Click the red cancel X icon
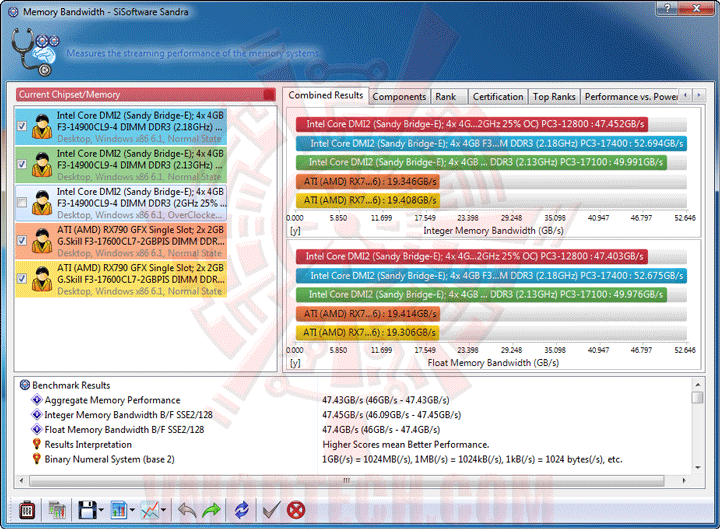720x529 pixels. click(x=296, y=510)
